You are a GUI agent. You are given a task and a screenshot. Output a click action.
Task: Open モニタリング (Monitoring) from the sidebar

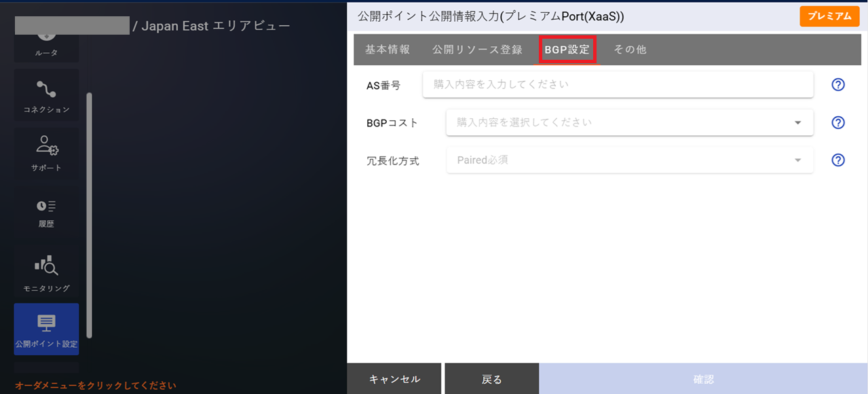point(45,272)
